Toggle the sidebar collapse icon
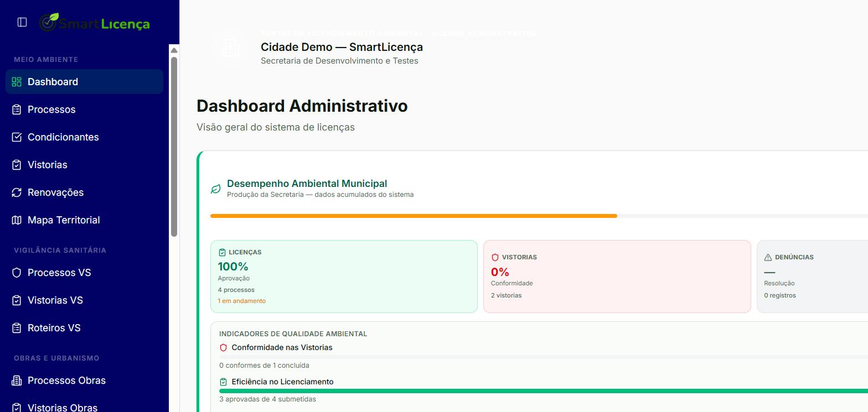 22,22
